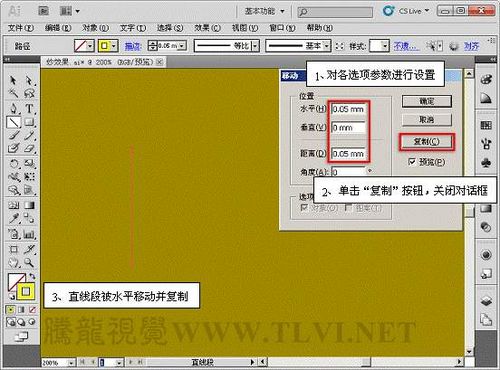Image resolution: width=500 pixels, height=370 pixels.
Task: Open the stroke weight dropdown
Action: tap(182, 46)
